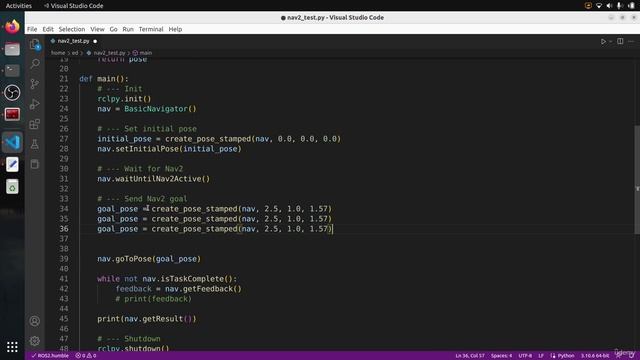Run the Python file with play icon
This screenshot has width=640, height=360.
coord(603,41)
